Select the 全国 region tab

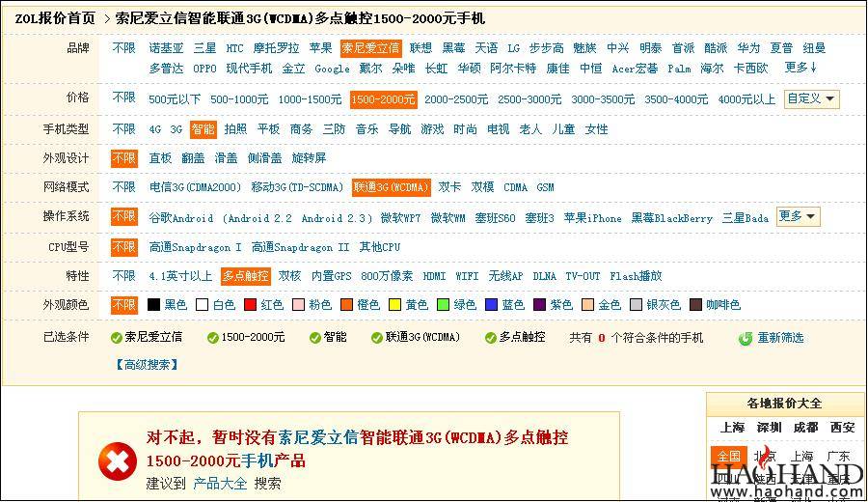(x=729, y=457)
